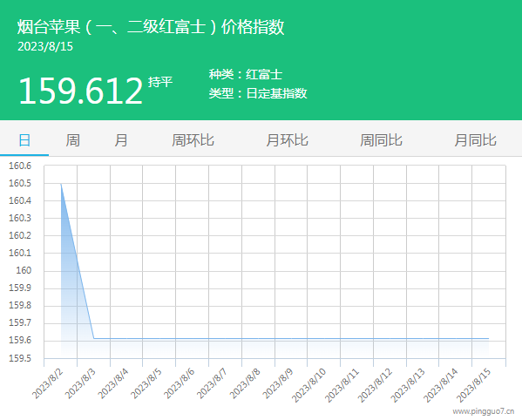Click the 159.612 index value

tap(80, 91)
